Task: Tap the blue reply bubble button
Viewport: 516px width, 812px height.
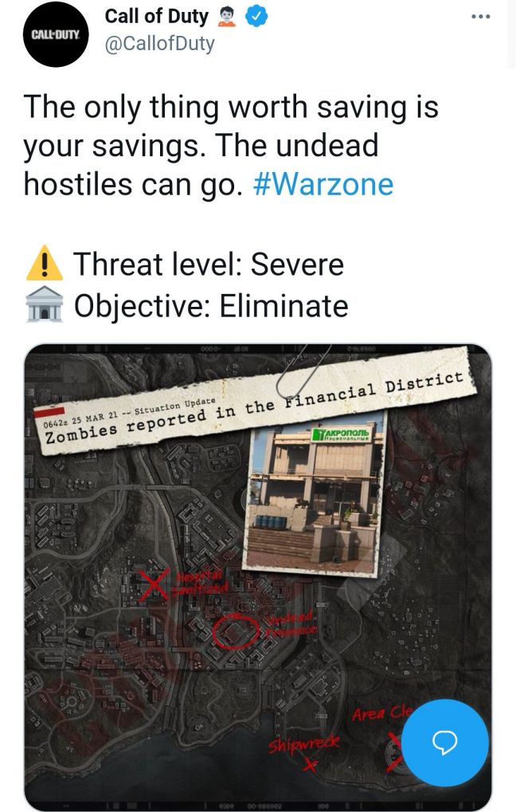Action: [444, 743]
